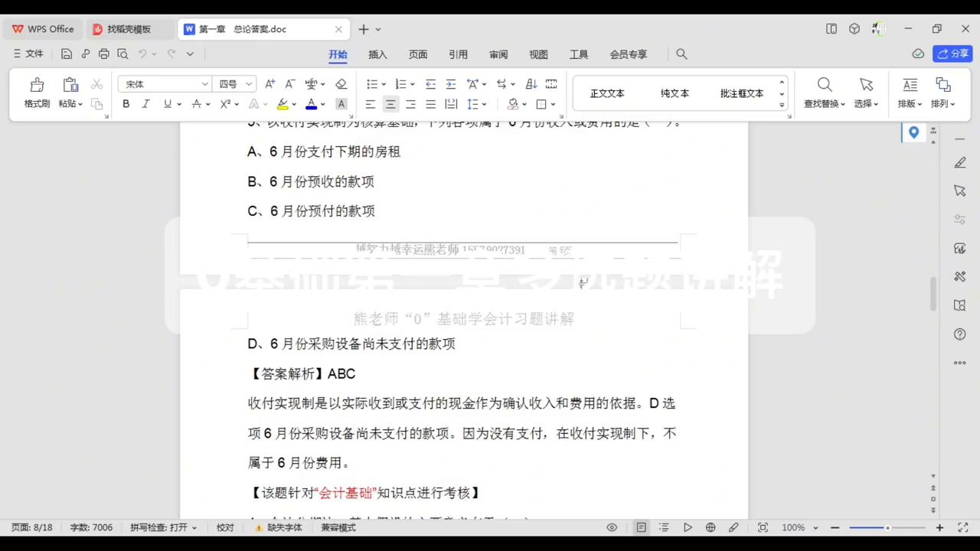Open the font name dropdown showing 宋体
This screenshot has height=551, width=980.
click(204, 83)
